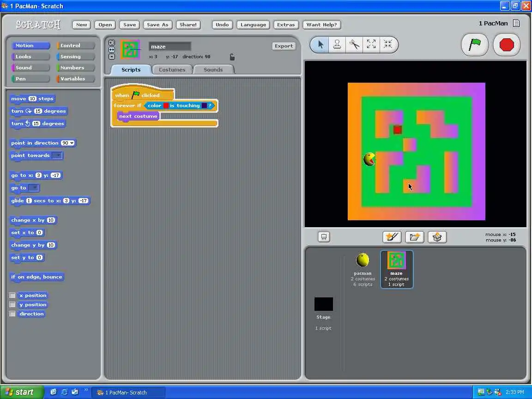Screen dimensions: 532x399
Task: Select the grow sprite tool
Action: pyautogui.click(x=371, y=44)
